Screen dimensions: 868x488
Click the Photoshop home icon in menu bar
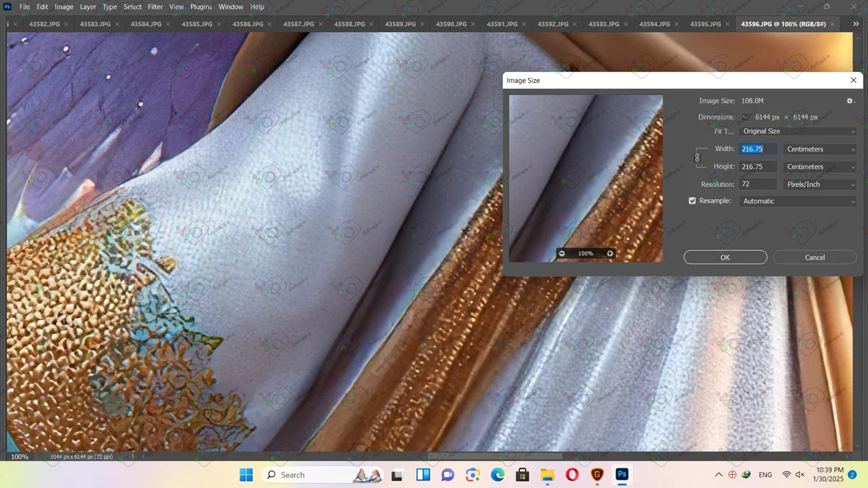(7, 7)
